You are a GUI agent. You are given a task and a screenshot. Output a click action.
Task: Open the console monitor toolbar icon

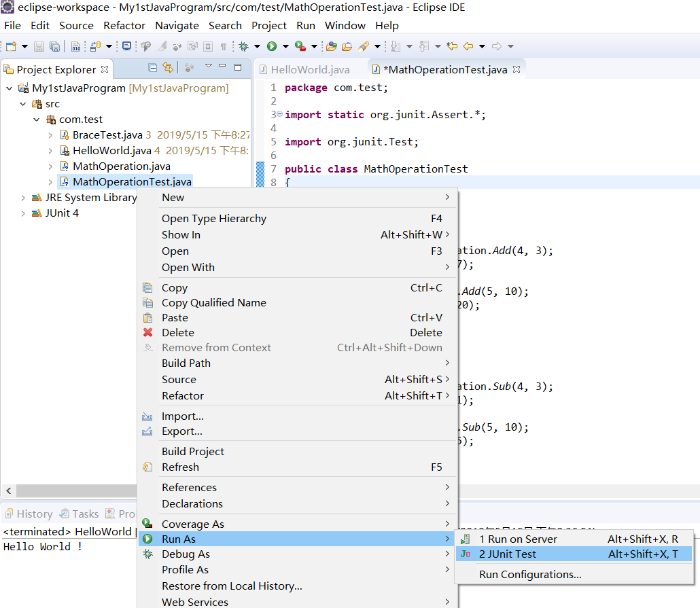pyautogui.click(x=127, y=46)
